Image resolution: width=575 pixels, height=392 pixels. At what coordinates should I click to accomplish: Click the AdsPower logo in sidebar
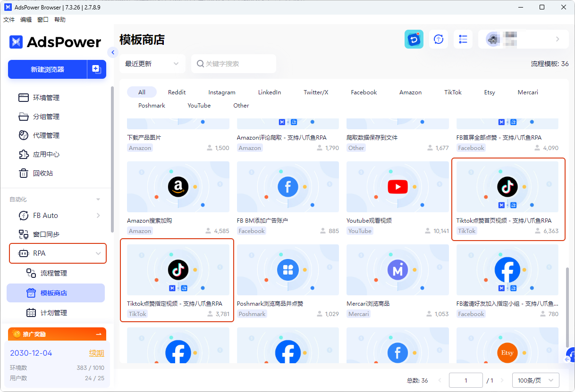[x=55, y=42]
